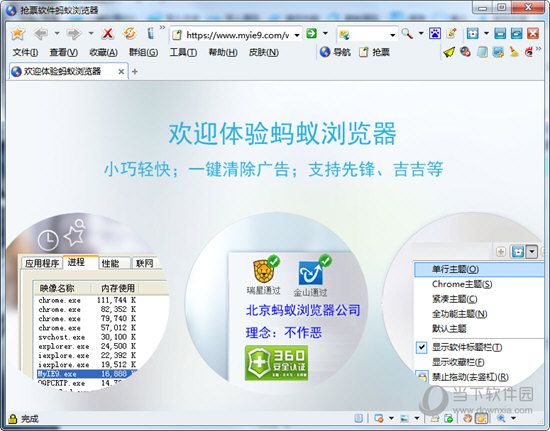Stop loading with the red X icon
The height and width of the screenshot is (431, 550).
pyautogui.click(x=108, y=34)
